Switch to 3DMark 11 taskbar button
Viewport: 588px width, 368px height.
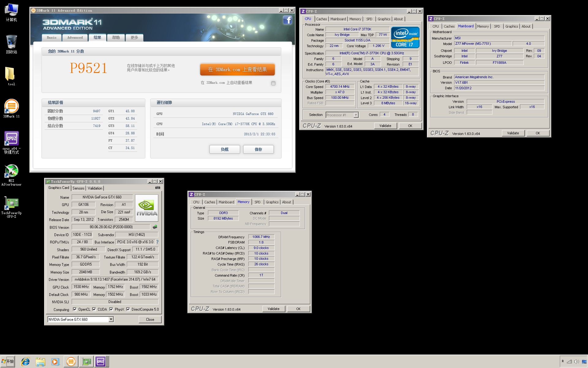click(71, 362)
